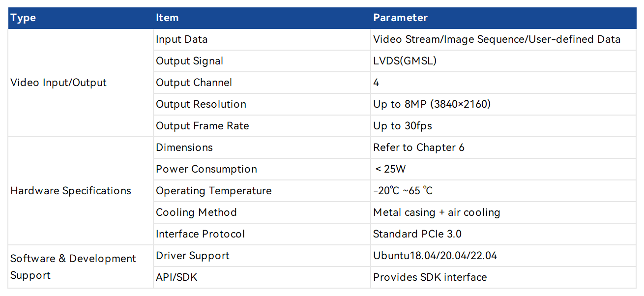Click the "Parameter" column header
The height and width of the screenshot is (296, 644).
400,18
